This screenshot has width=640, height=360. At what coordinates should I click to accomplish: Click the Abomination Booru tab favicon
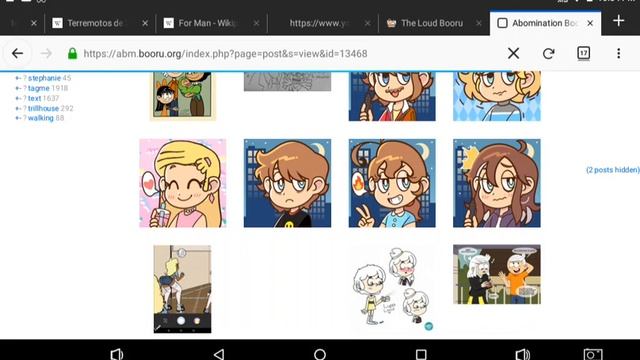[x=502, y=23]
